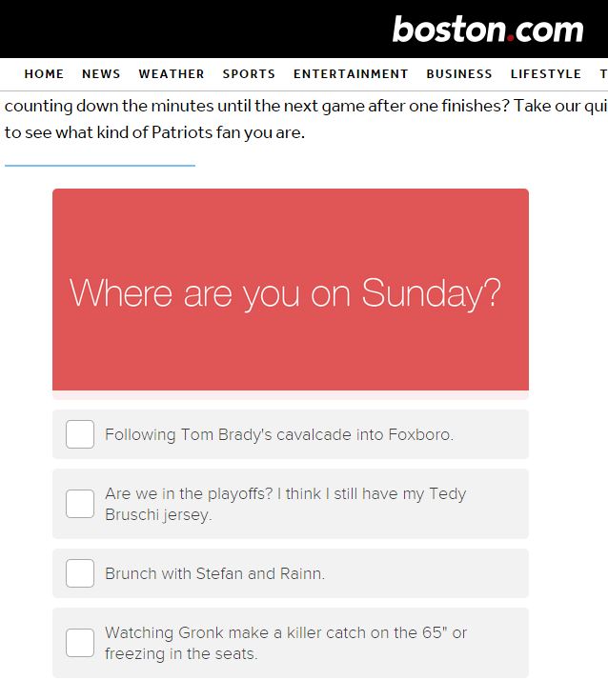Select ENTERTAINMENT in the navigation bar

(x=351, y=73)
